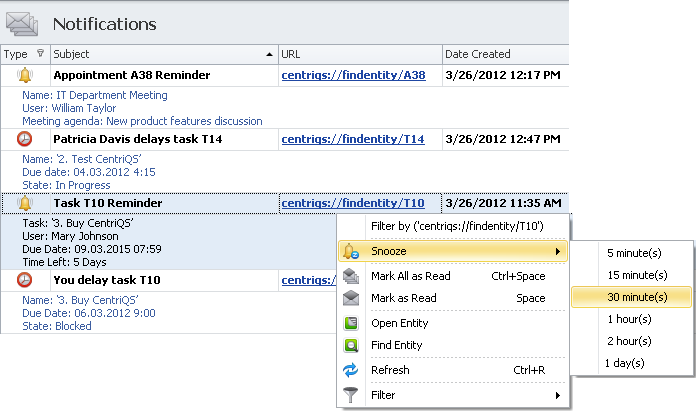This screenshot has height=411, width=696.
Task: Click the clock icon beside You delay task T10
Action: pyautogui.click(x=25, y=280)
